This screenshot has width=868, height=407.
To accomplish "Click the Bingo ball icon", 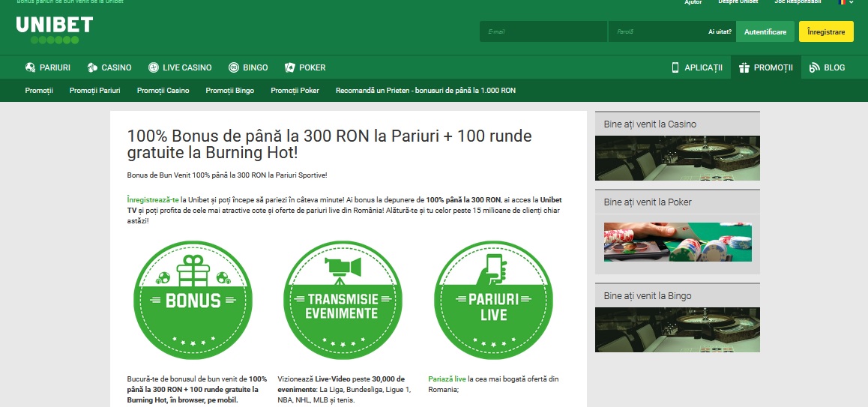I will click(234, 67).
